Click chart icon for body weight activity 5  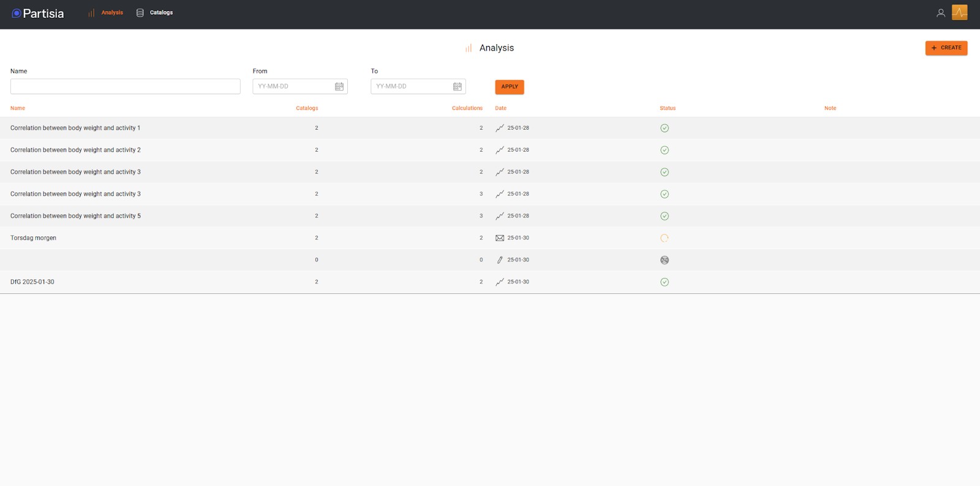[x=500, y=216]
